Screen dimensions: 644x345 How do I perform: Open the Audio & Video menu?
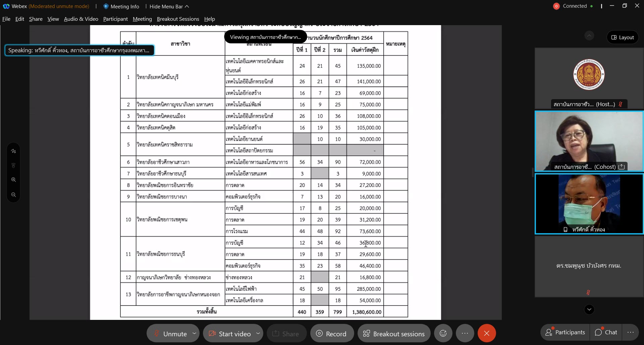[x=81, y=19]
